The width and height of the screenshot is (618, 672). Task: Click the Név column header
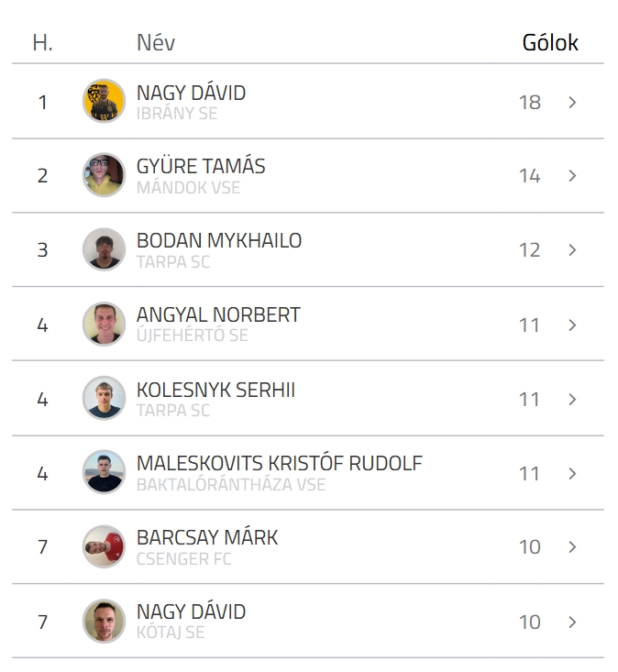coord(156,42)
